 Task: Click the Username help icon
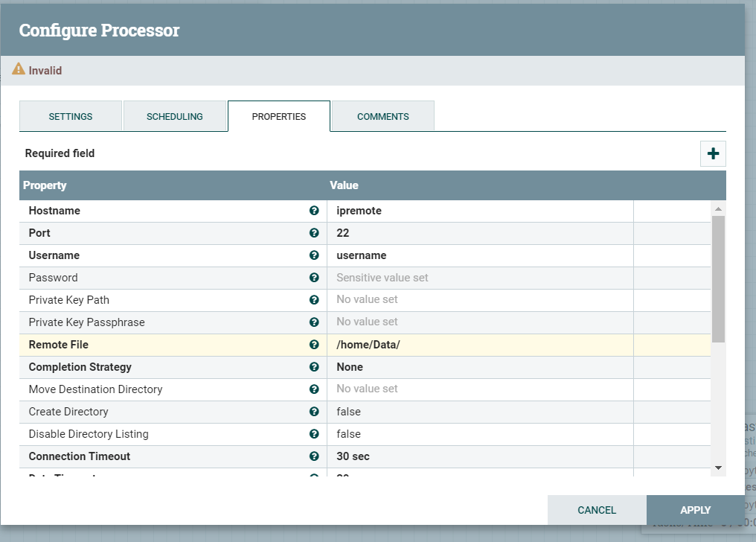pyautogui.click(x=314, y=255)
